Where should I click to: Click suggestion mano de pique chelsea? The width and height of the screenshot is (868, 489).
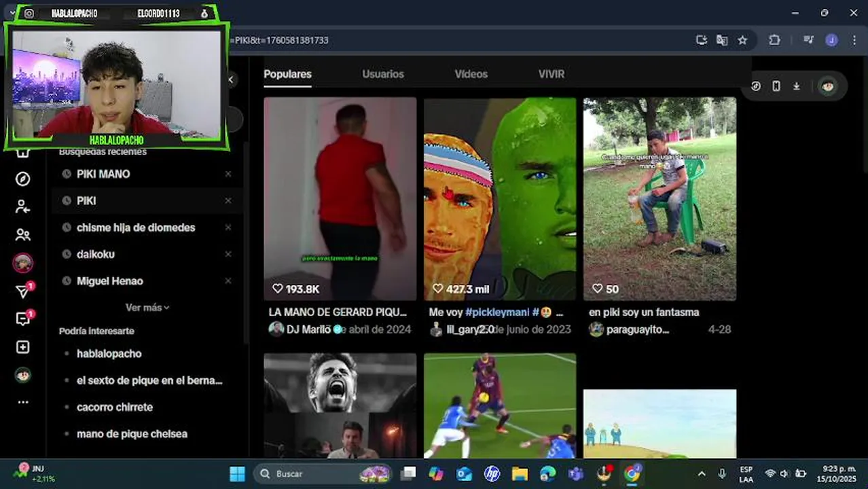click(132, 433)
